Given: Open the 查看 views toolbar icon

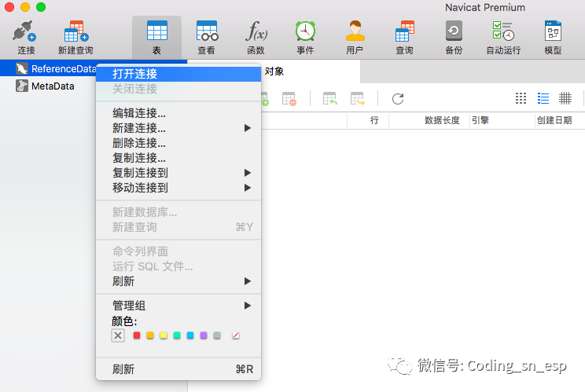Looking at the screenshot, I should tap(206, 37).
